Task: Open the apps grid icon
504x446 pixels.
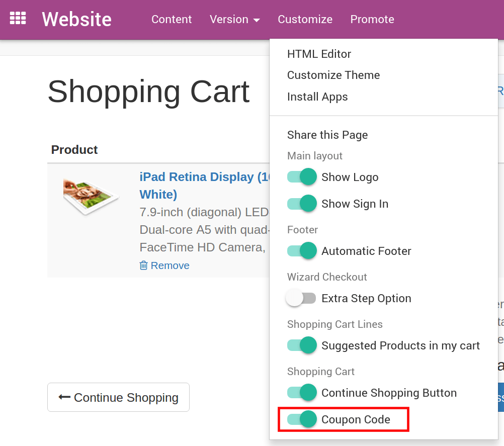Action: [x=18, y=18]
